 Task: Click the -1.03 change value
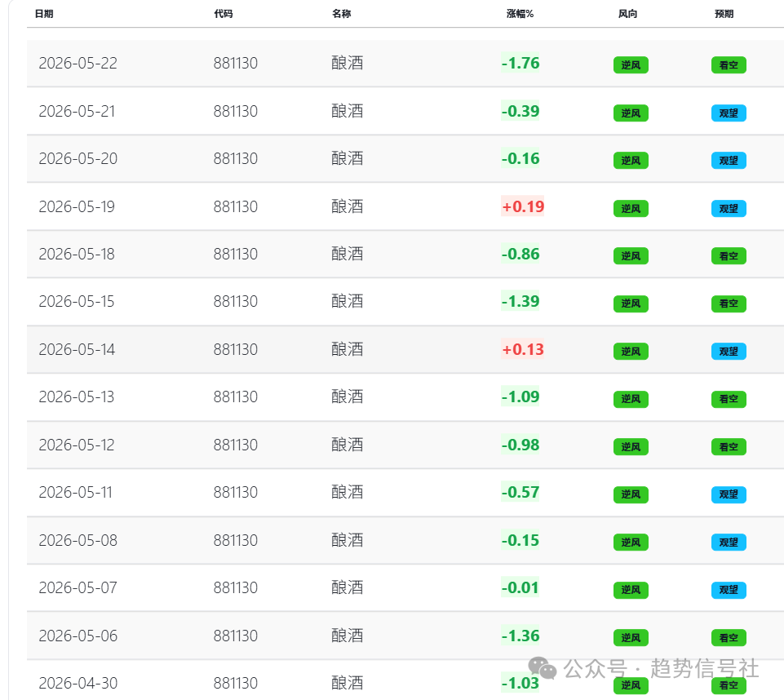pos(520,683)
